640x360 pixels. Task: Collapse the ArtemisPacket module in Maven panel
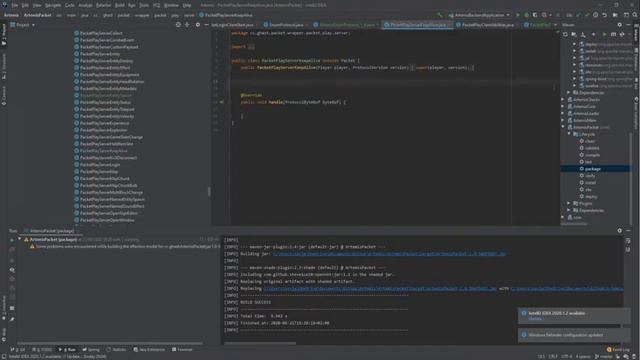coord(563,127)
